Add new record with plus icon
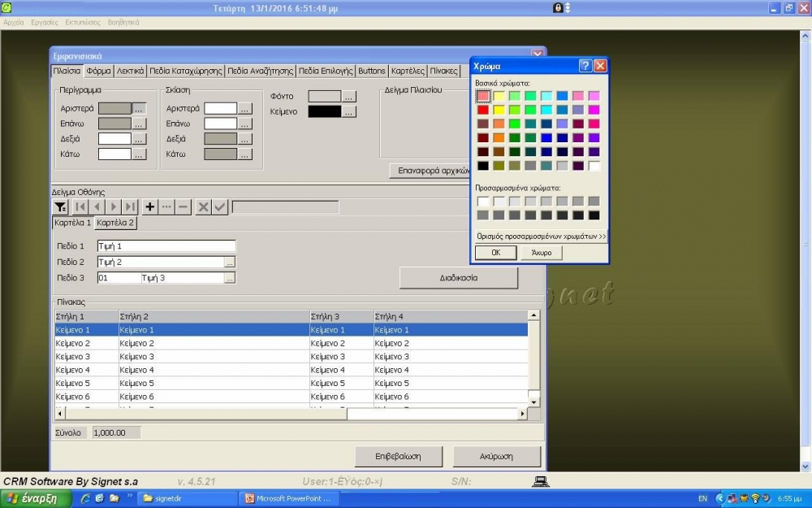Screen dimensions: 812x508 tap(149, 206)
